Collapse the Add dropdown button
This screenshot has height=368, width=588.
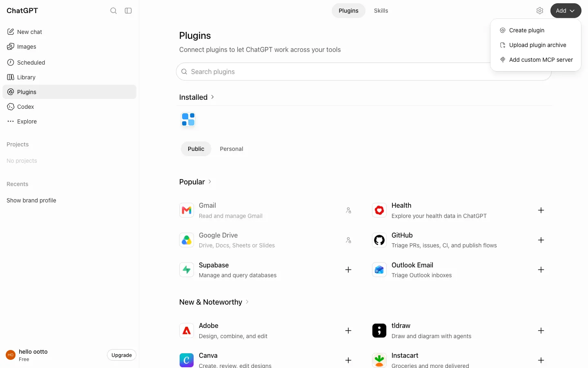[x=566, y=11]
